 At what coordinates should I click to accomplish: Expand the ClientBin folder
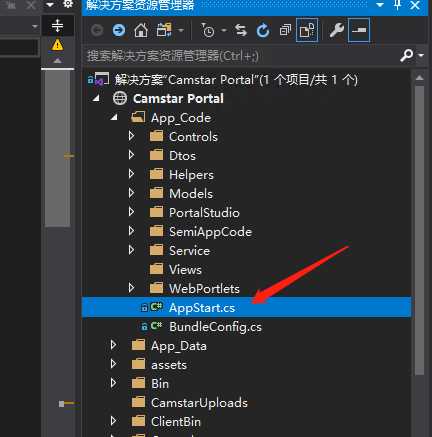coord(113,421)
